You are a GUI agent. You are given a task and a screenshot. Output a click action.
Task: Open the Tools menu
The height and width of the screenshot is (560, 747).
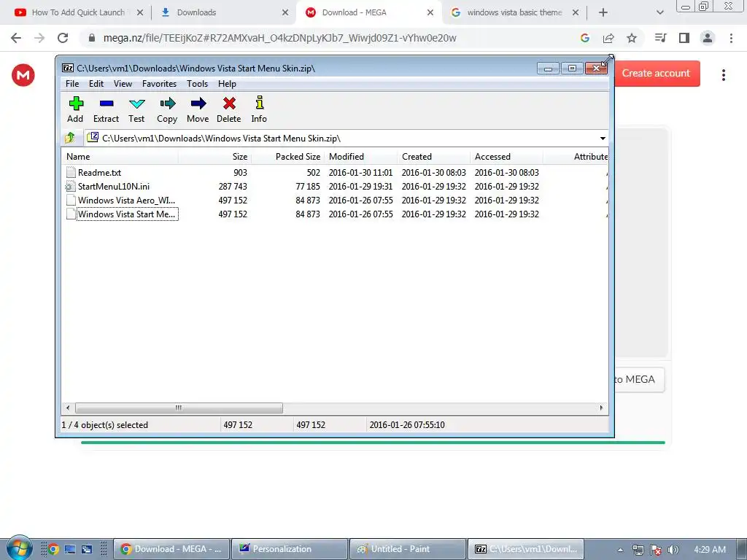point(197,84)
